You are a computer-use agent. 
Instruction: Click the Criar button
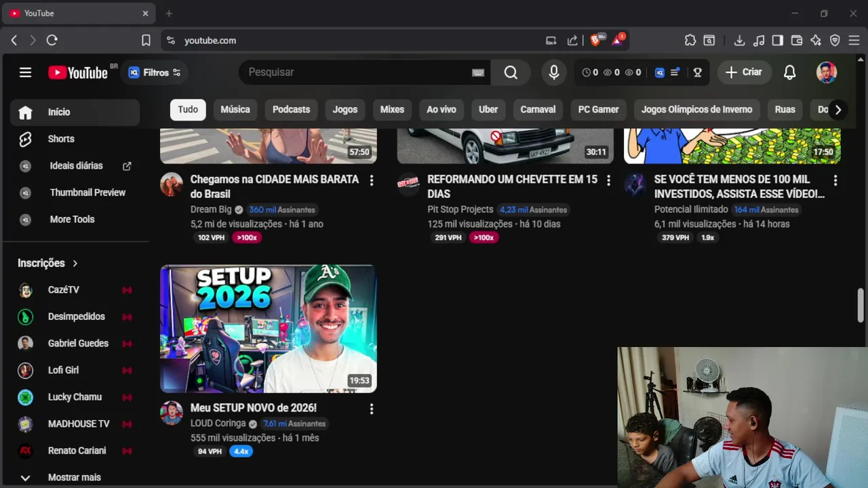pos(744,73)
